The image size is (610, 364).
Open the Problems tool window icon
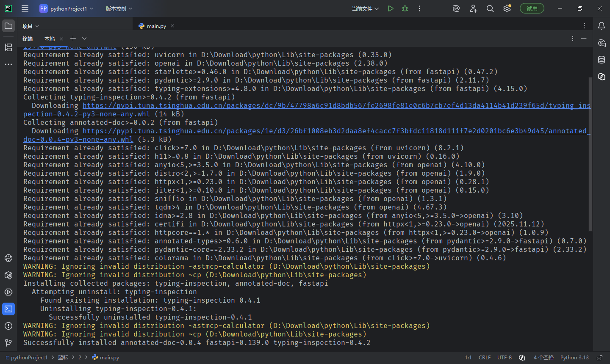pos(8,326)
